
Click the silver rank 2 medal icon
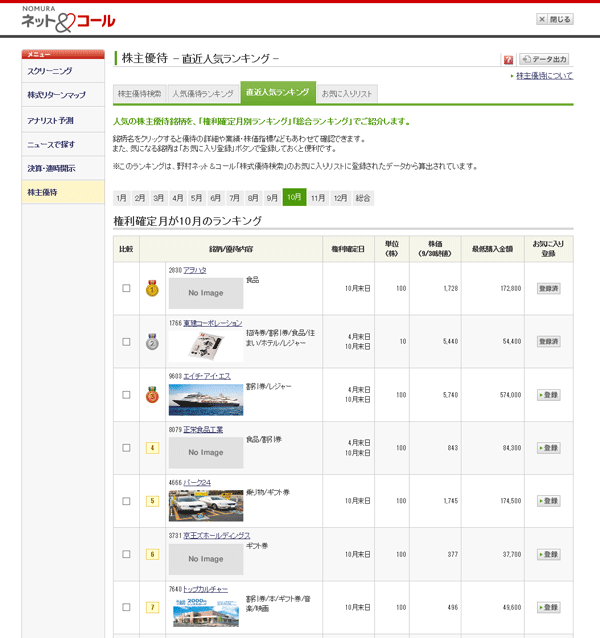pyautogui.click(x=152, y=341)
